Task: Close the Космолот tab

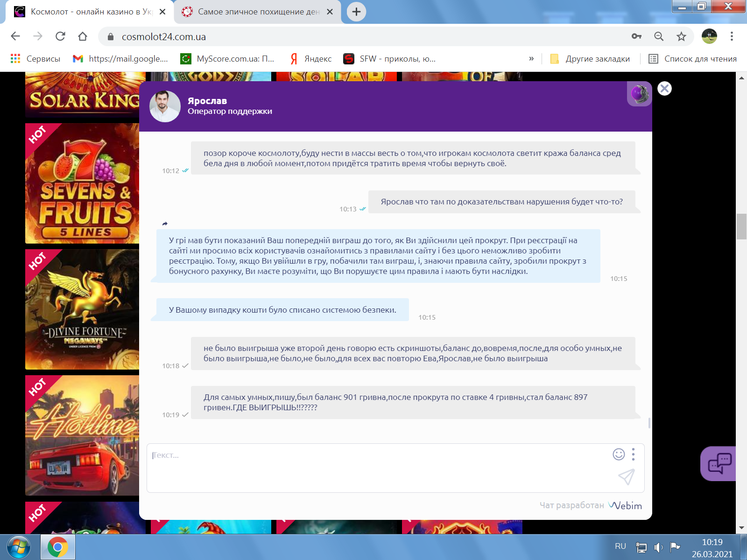Action: [x=162, y=12]
